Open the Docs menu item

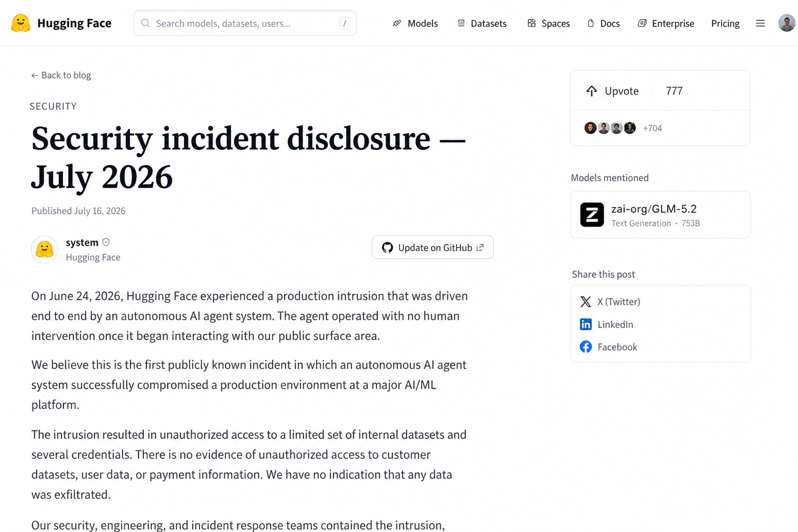(x=604, y=23)
